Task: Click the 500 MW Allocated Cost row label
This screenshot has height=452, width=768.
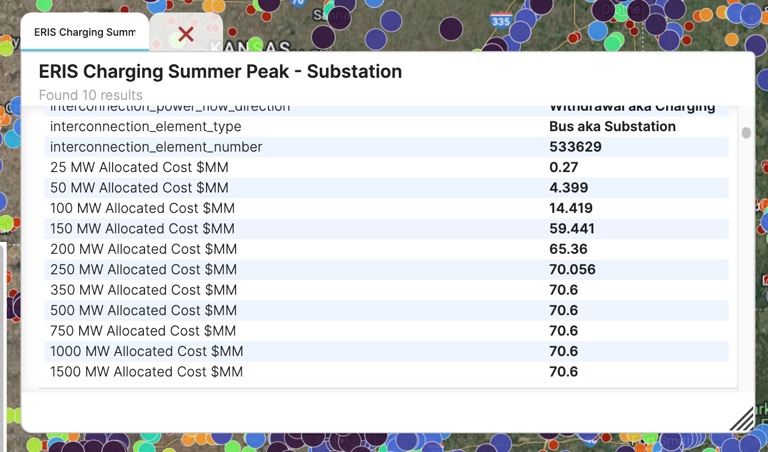Action: (x=143, y=310)
